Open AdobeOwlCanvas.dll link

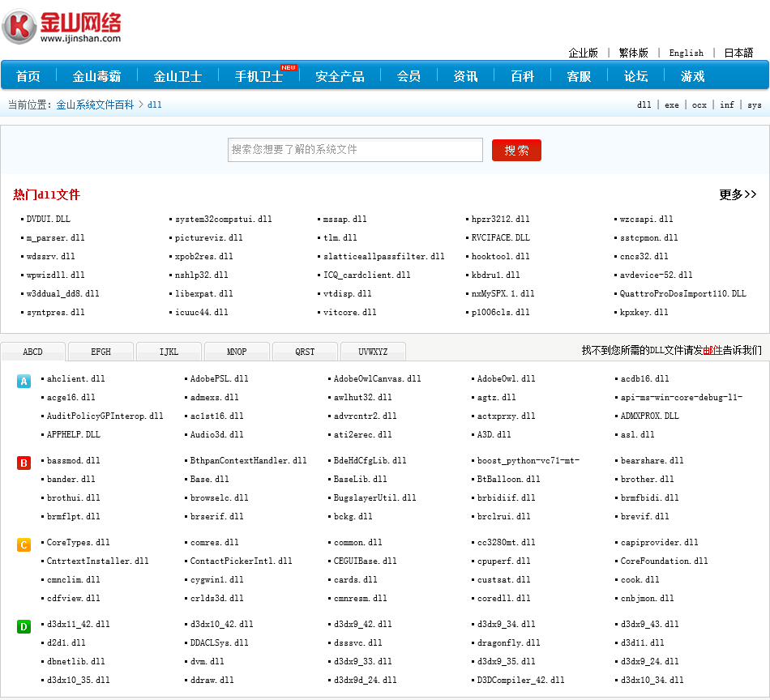377,378
